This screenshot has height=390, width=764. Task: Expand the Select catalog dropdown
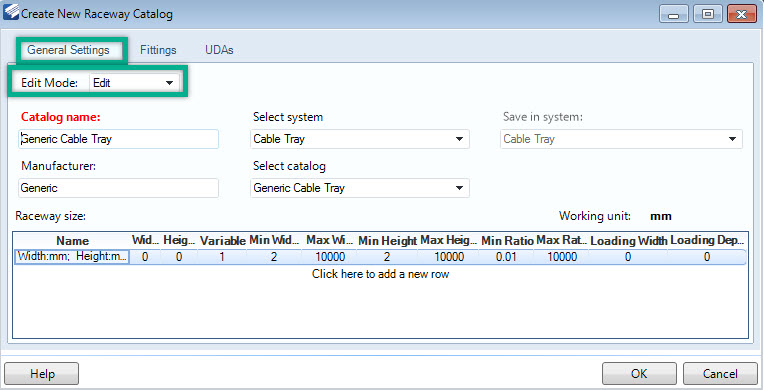(360, 188)
